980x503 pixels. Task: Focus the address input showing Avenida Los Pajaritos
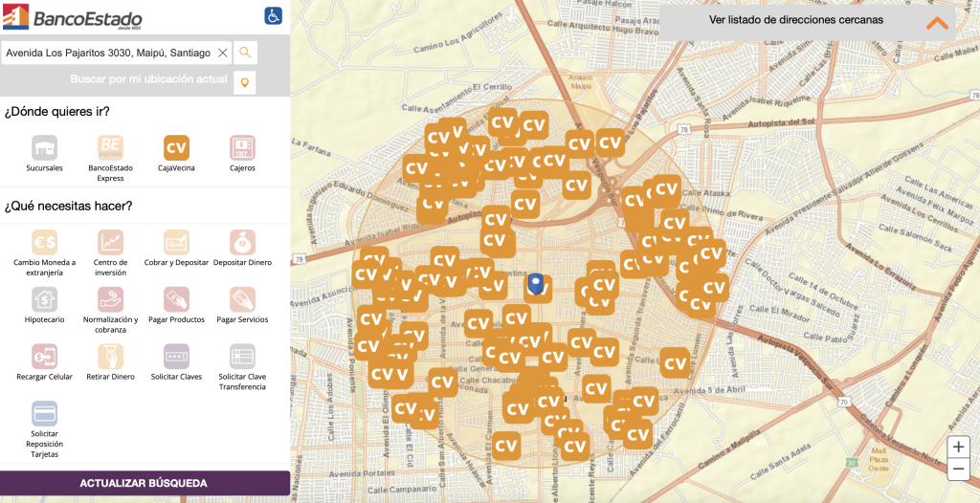[116, 54]
